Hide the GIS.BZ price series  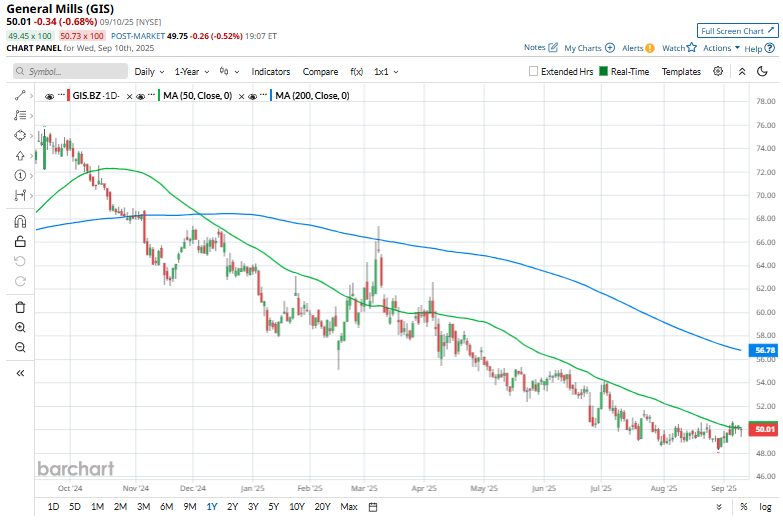click(x=49, y=96)
